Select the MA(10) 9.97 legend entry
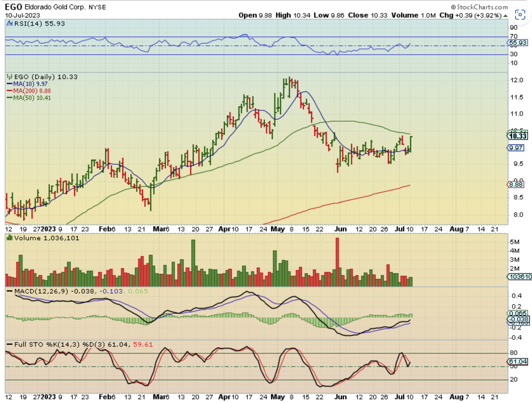 click(27, 84)
